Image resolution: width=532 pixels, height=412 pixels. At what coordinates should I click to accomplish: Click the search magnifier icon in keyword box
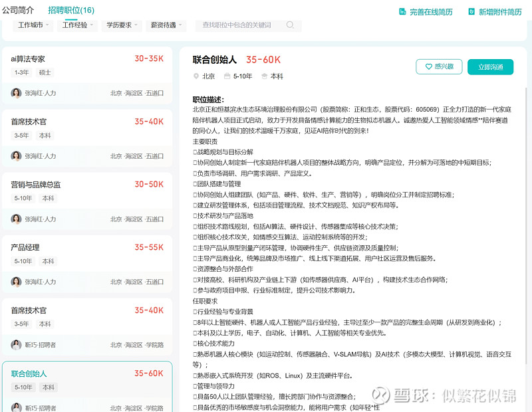coord(290,25)
